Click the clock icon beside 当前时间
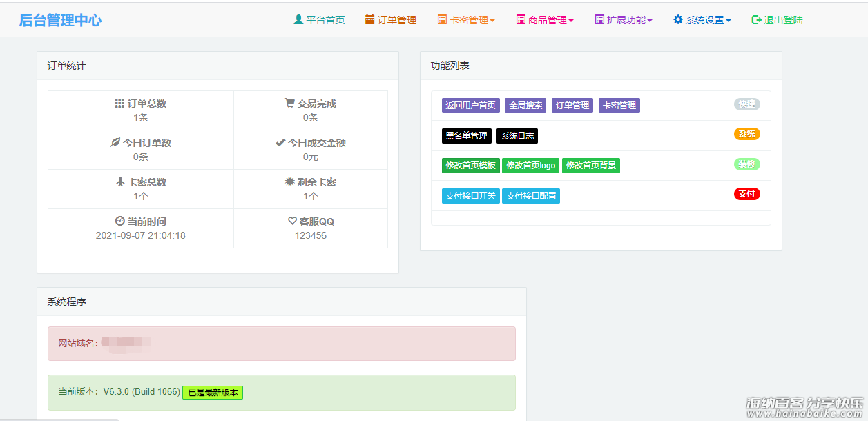This screenshot has height=421, width=868. [119, 222]
